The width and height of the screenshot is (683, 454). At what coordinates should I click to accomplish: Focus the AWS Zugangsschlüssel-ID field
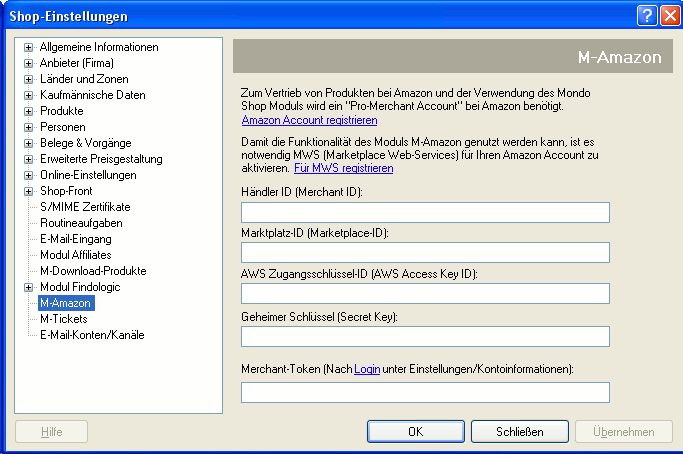pos(425,294)
